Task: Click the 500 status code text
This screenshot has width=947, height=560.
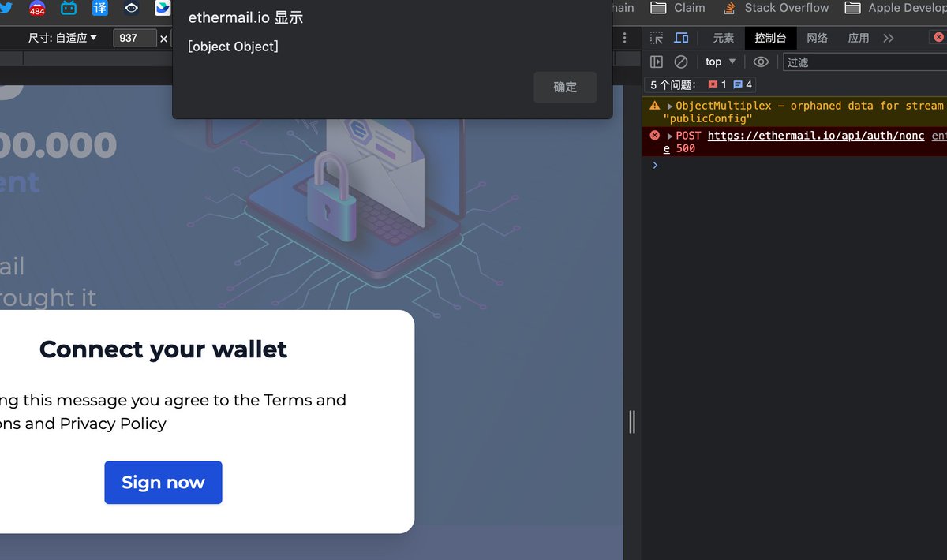Action: 686,148
